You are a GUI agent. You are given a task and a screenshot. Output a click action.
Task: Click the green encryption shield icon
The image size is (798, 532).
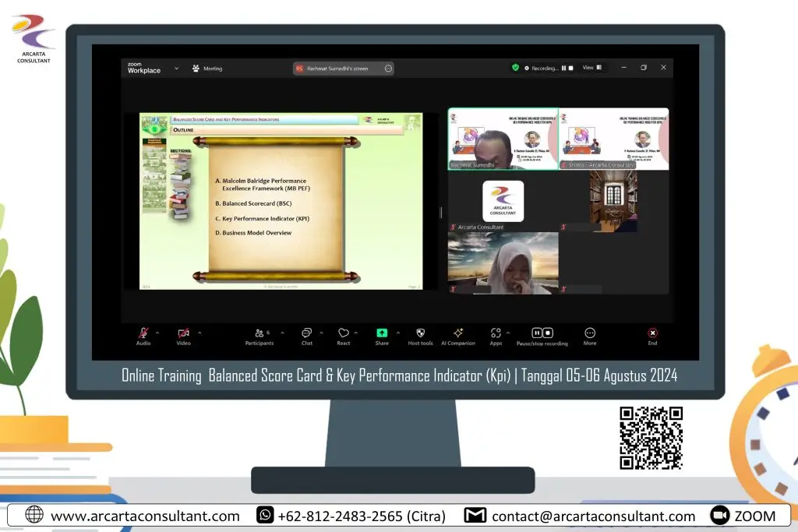tap(515, 68)
